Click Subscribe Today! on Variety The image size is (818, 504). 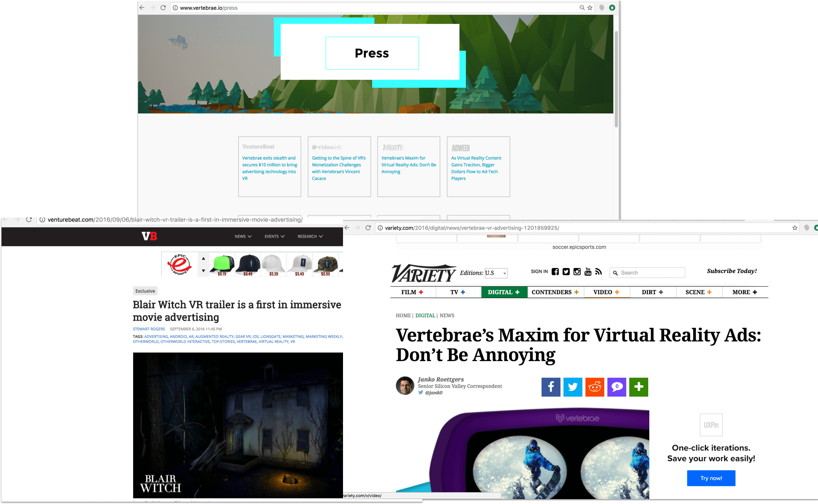click(x=732, y=271)
